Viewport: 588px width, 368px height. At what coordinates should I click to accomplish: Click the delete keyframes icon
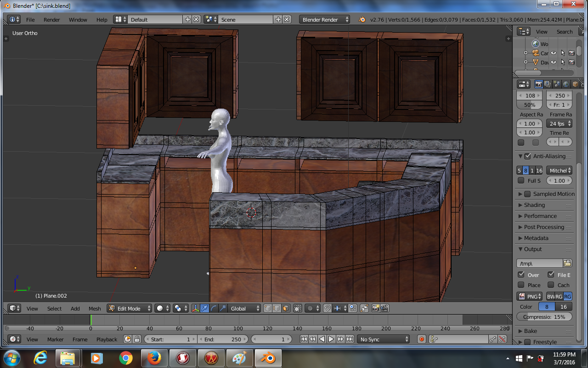[x=502, y=339]
